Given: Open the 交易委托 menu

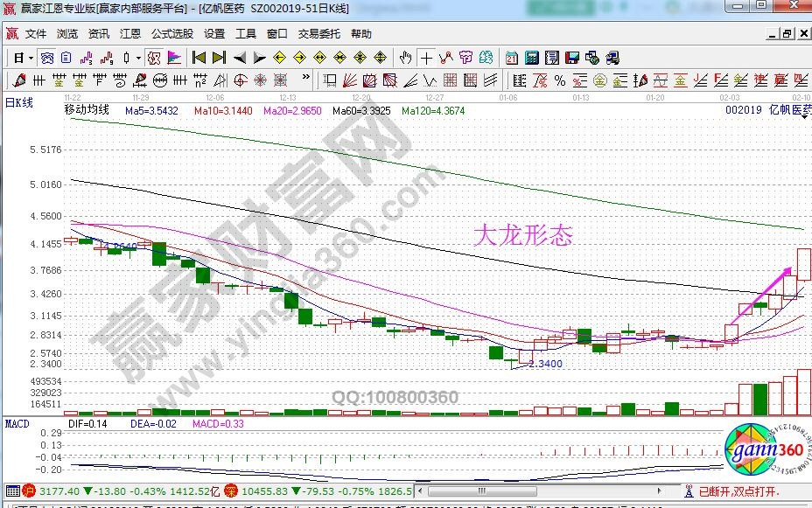Looking at the screenshot, I should tap(318, 34).
